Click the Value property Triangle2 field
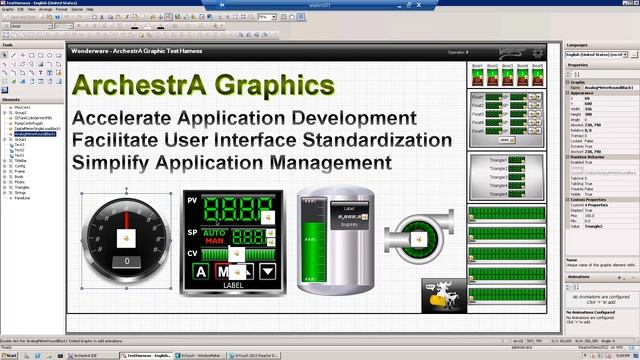Image resolution: width=640 pixels, height=360 pixels. point(610,226)
